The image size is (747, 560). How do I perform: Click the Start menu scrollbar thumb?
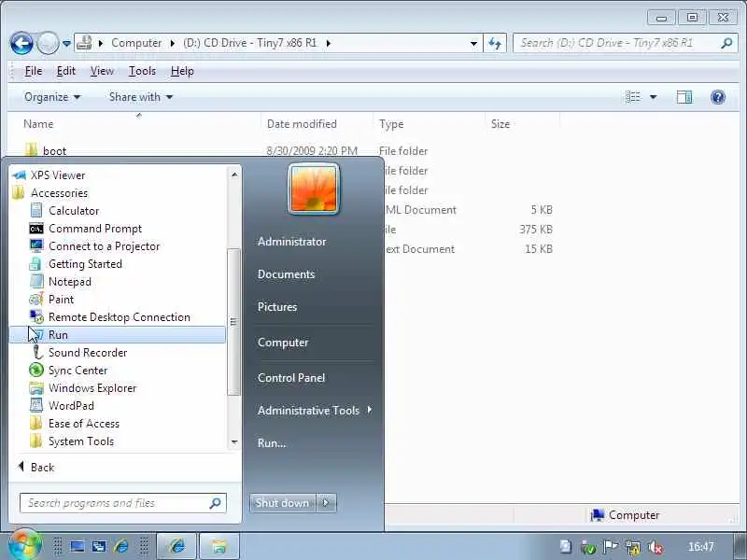pos(233,322)
